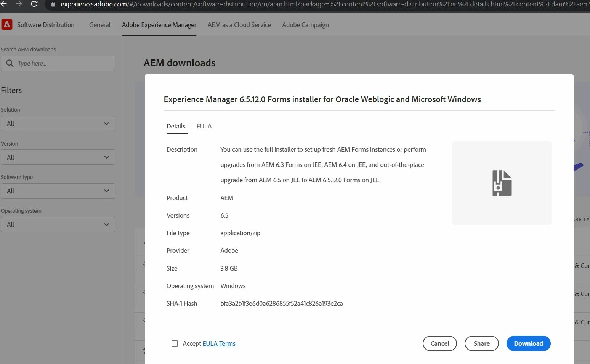Open the Software type filter dropdown
Screen dimensions: 590x364
(58, 191)
